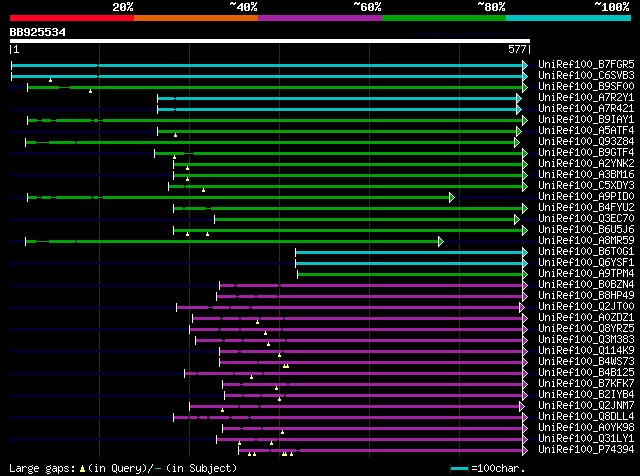Viewport: 640px width, 476px height.
Task: Select the UniRef100_A0ZDZ1 label
Action: coord(586,318)
